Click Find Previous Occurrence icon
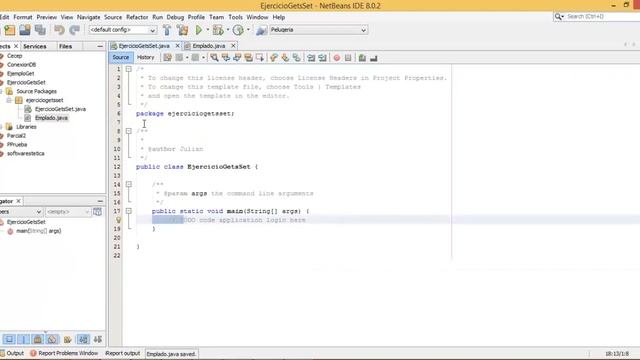The width and height of the screenshot is (640, 360). (226, 58)
